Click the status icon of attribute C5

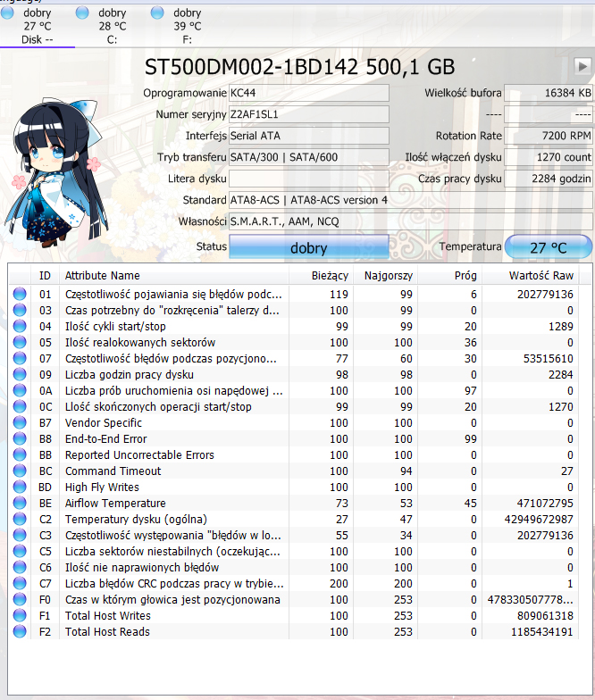click(20, 551)
